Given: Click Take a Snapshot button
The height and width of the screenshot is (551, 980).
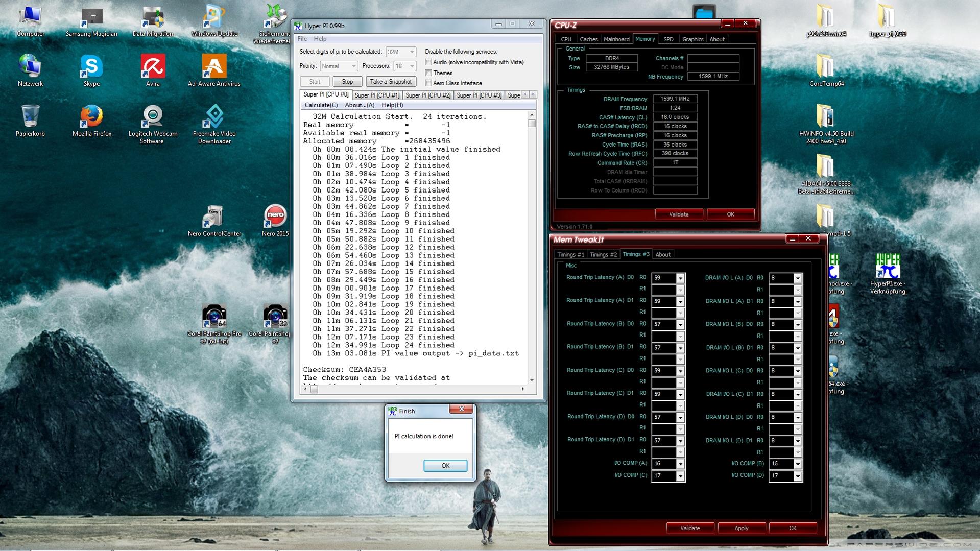Looking at the screenshot, I should (x=391, y=82).
